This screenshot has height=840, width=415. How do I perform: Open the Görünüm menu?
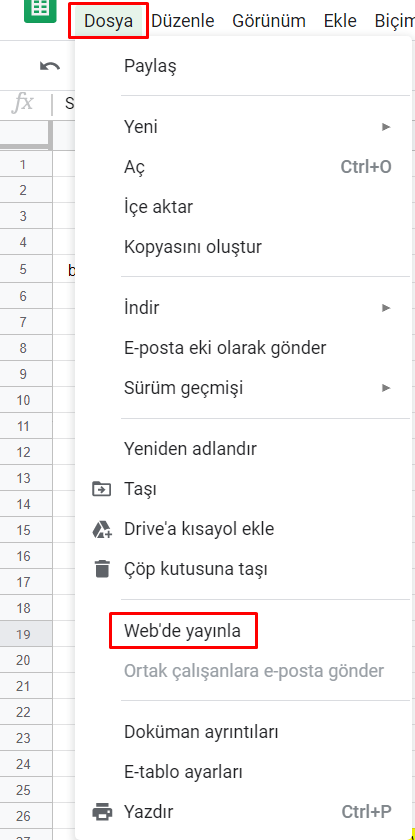[x=269, y=21]
